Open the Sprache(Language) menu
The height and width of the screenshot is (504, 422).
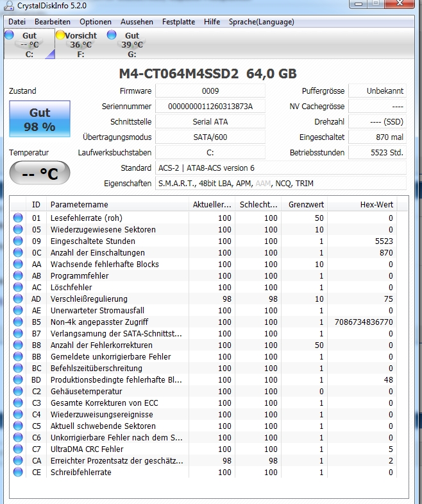pyautogui.click(x=262, y=22)
